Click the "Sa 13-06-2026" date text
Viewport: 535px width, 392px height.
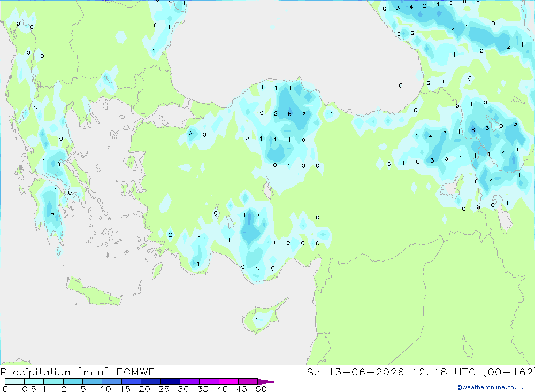pyautogui.click(x=355, y=372)
